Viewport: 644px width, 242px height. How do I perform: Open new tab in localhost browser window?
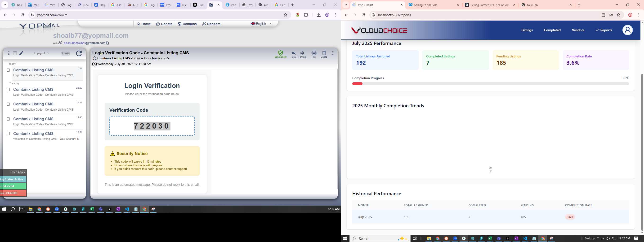point(579,5)
